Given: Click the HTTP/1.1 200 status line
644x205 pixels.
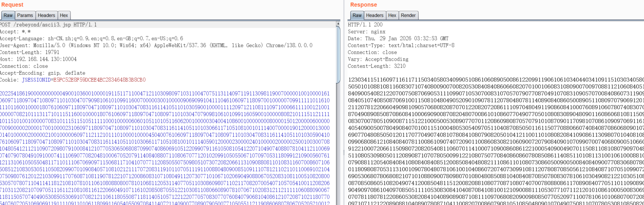Looking at the screenshot, I should coord(365,25).
